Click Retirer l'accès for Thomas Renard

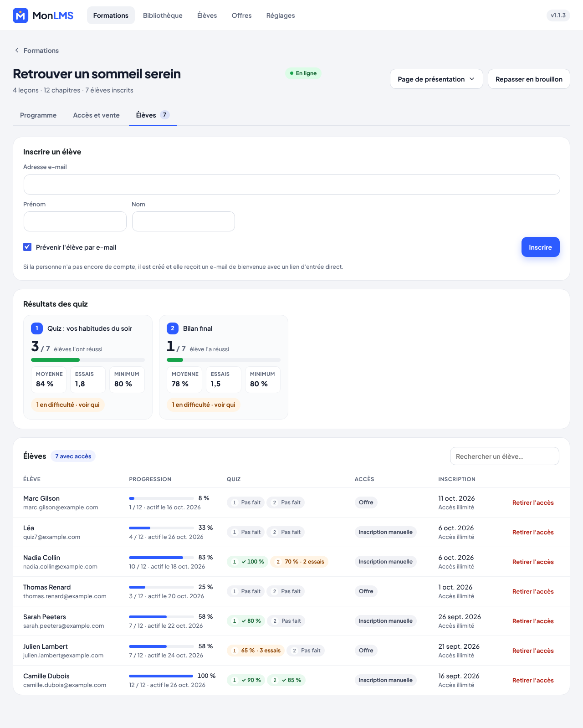tap(533, 591)
